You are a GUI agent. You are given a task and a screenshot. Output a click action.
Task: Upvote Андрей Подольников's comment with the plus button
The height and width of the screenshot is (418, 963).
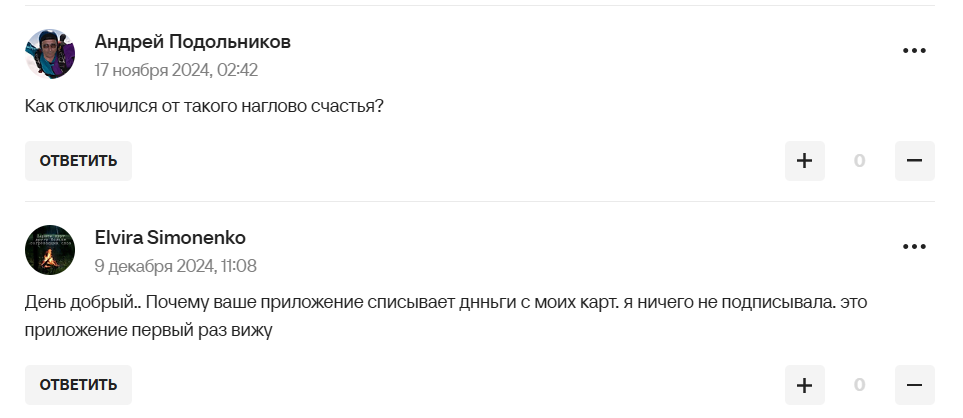[804, 161]
